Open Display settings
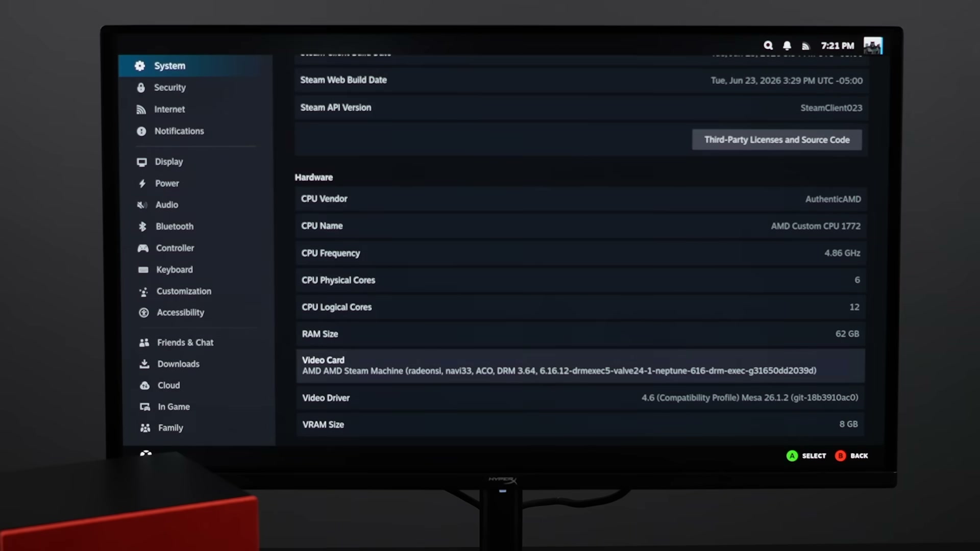 click(197, 162)
